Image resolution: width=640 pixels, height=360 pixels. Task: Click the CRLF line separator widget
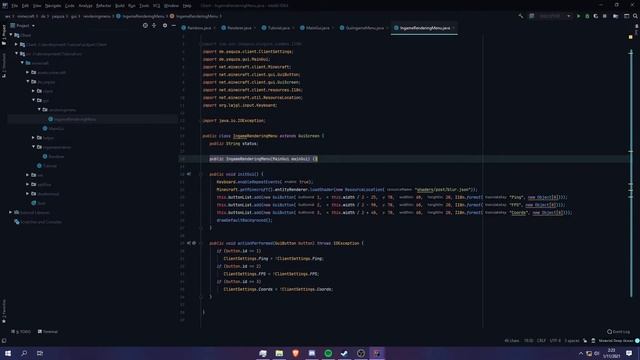[x=541, y=340]
